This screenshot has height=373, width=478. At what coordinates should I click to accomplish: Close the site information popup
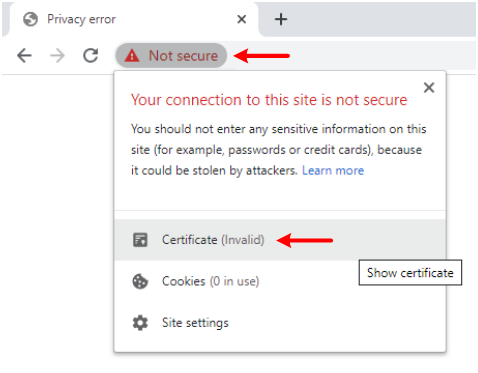pos(429,88)
